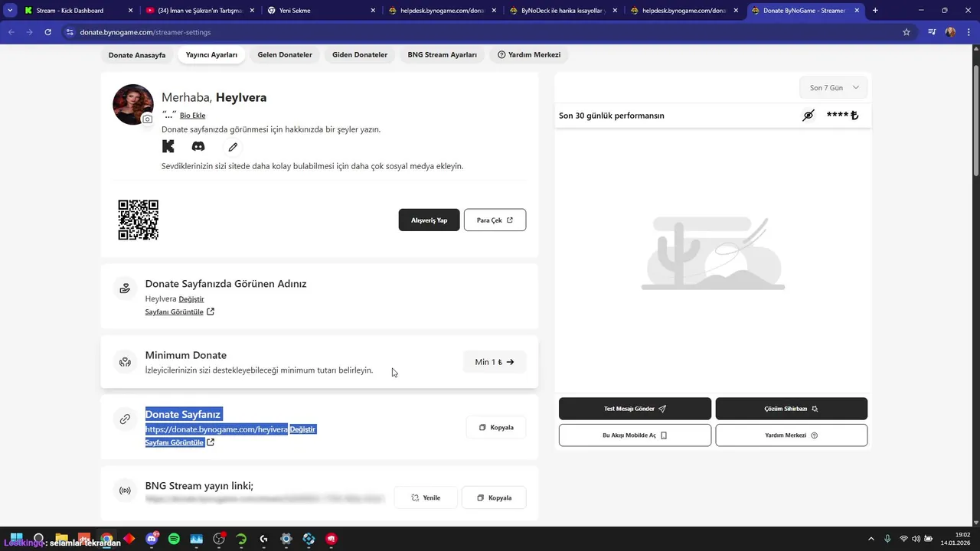Viewport: 980px width, 551px height.
Task: Reload the current page
Action: (47, 32)
